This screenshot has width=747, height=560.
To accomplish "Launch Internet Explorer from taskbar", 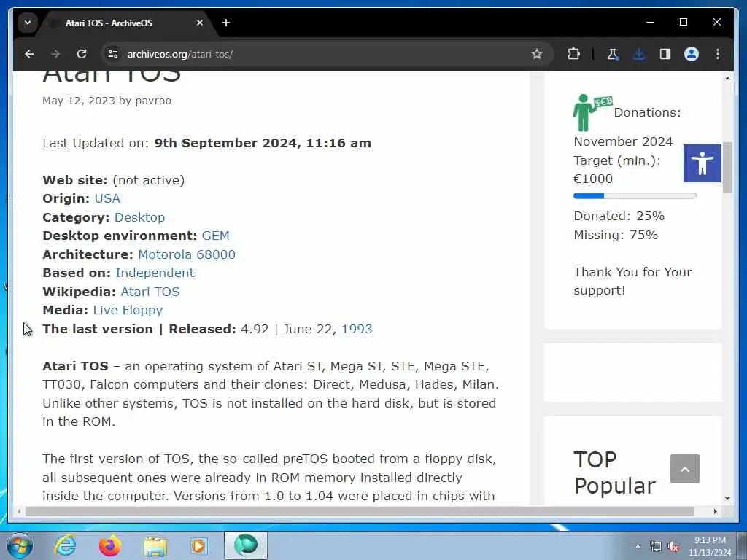I will [x=65, y=545].
